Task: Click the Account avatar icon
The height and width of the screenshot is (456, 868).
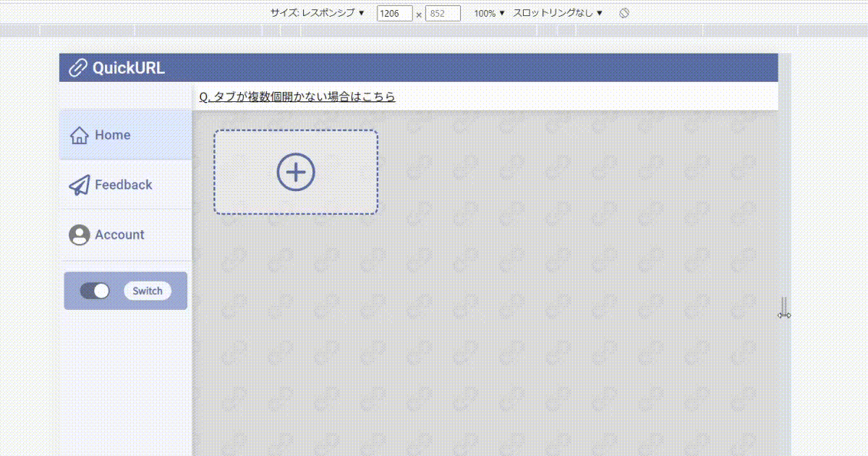Action: (79, 235)
